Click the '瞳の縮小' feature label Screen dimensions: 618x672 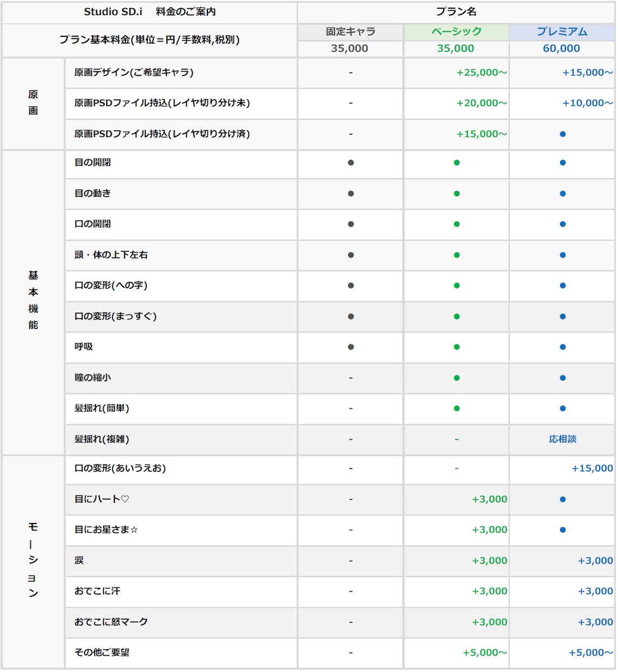point(93,377)
